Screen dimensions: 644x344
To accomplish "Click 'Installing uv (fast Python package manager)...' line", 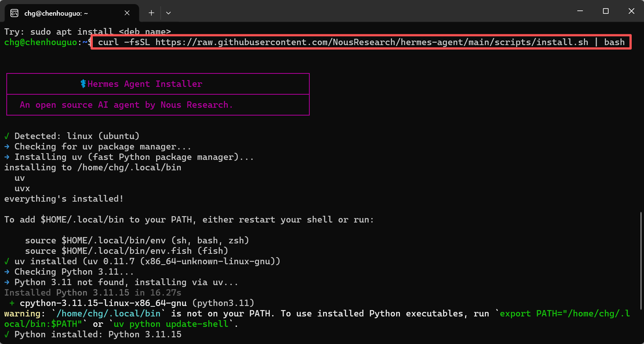I will coord(129,157).
